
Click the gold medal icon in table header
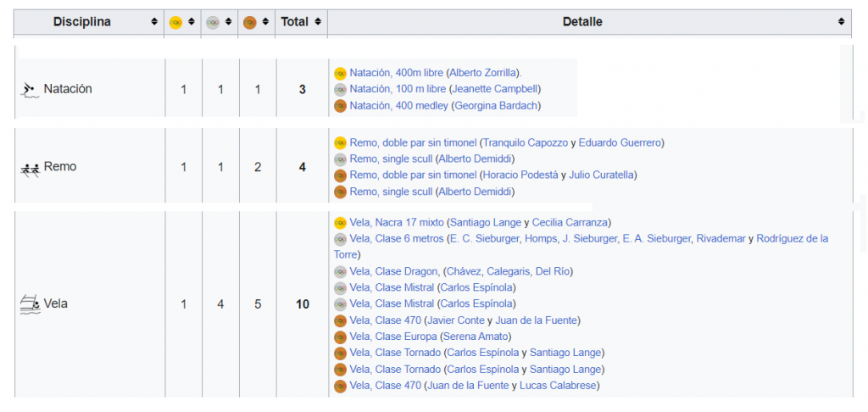click(x=176, y=22)
